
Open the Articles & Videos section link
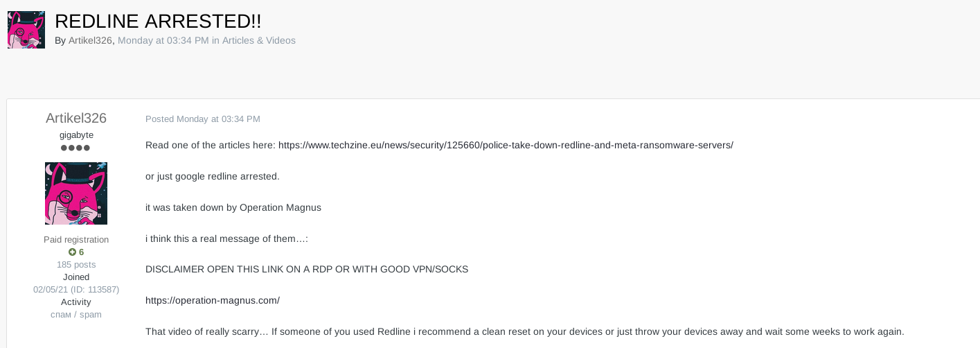259,41
